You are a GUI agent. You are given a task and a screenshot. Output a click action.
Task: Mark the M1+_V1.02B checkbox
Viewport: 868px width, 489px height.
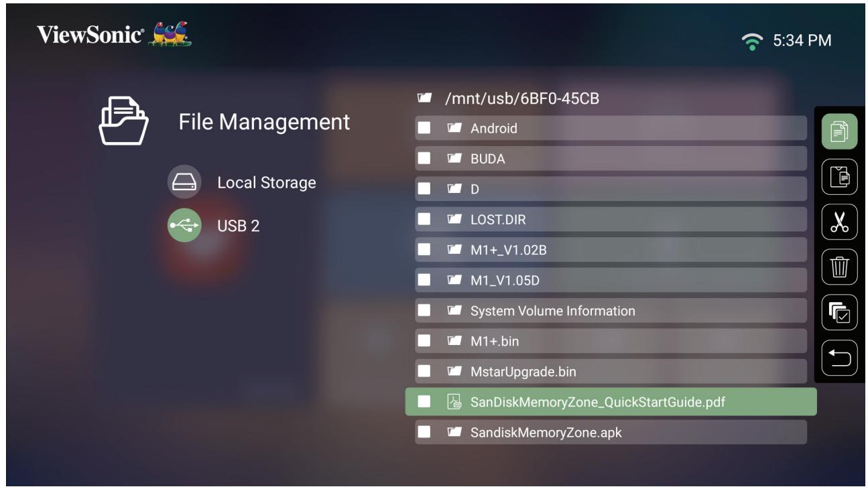click(x=424, y=250)
